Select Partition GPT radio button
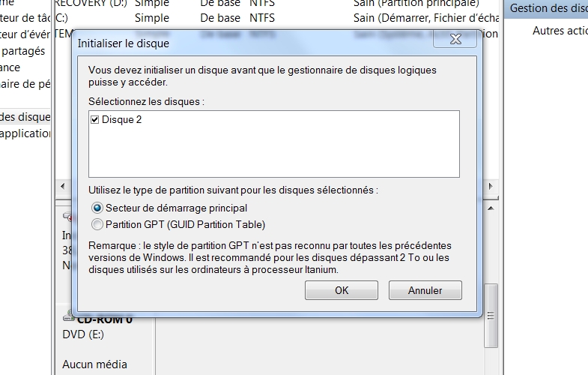This screenshot has height=375, width=588. [97, 224]
